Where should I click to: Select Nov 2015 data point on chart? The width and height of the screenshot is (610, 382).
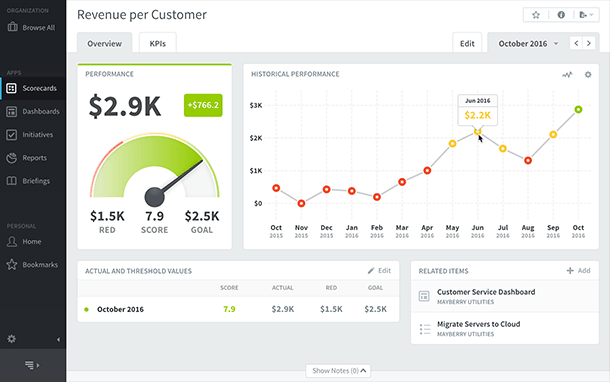coord(301,203)
